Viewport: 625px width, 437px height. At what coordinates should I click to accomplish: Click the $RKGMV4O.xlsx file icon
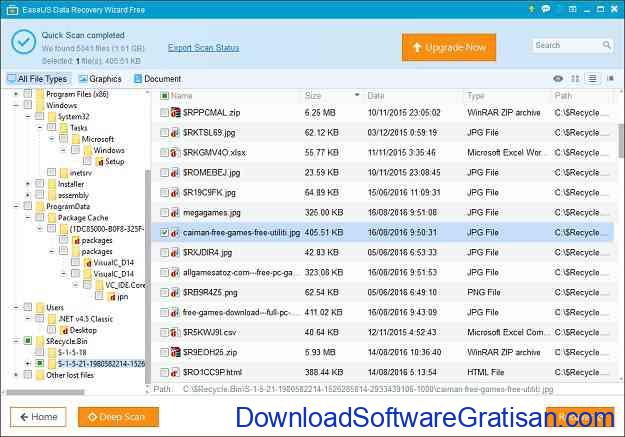pyautogui.click(x=175, y=153)
